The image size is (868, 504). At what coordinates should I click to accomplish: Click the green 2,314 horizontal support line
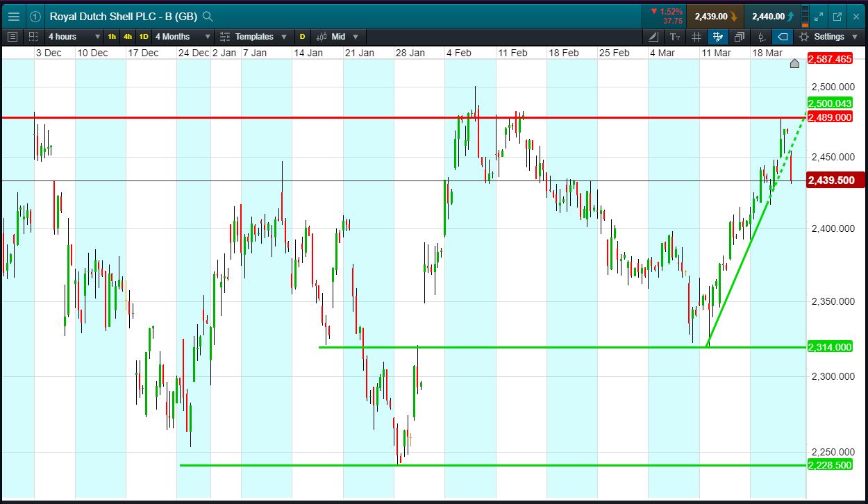(562, 346)
